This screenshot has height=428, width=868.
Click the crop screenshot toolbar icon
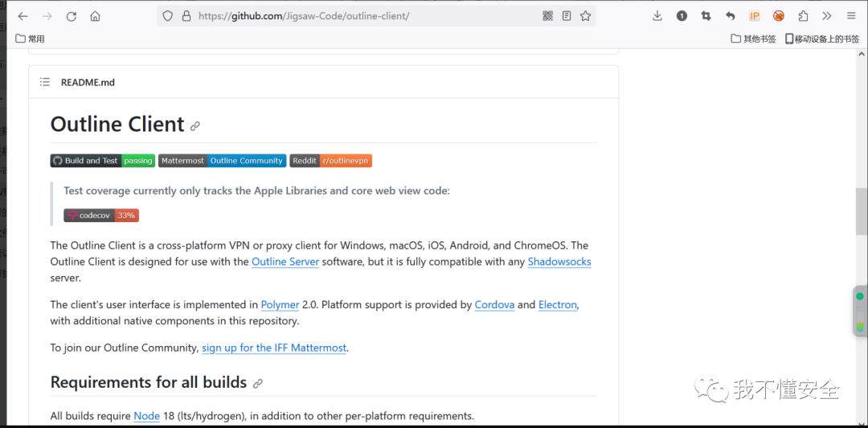[706, 16]
